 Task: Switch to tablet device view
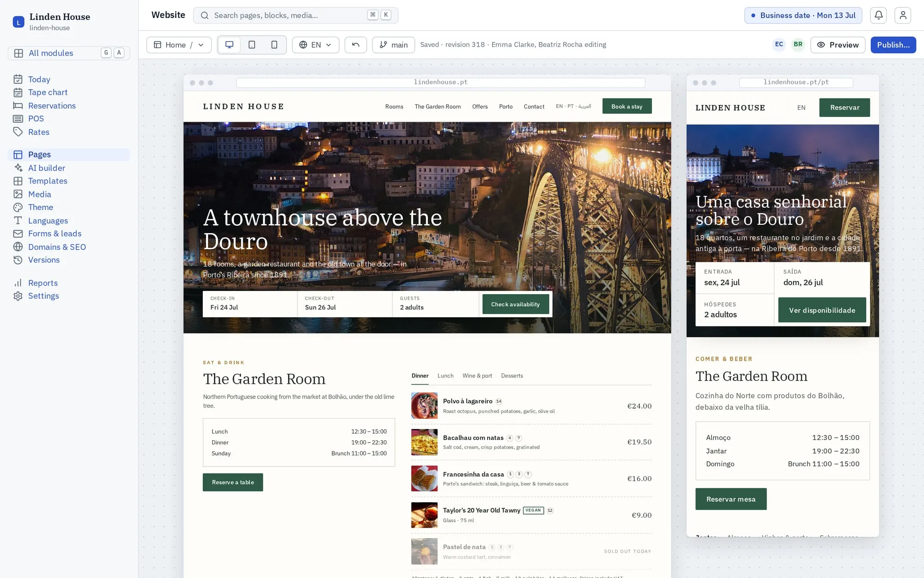pos(252,45)
